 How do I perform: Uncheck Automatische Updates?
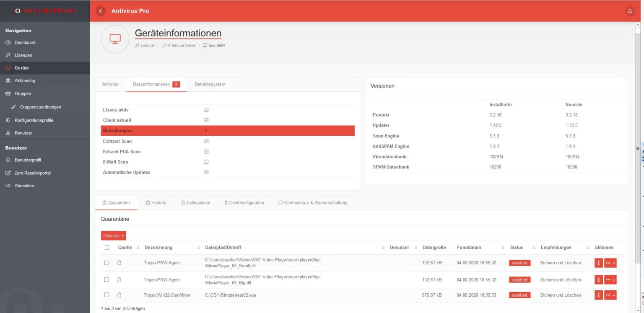pyautogui.click(x=206, y=172)
